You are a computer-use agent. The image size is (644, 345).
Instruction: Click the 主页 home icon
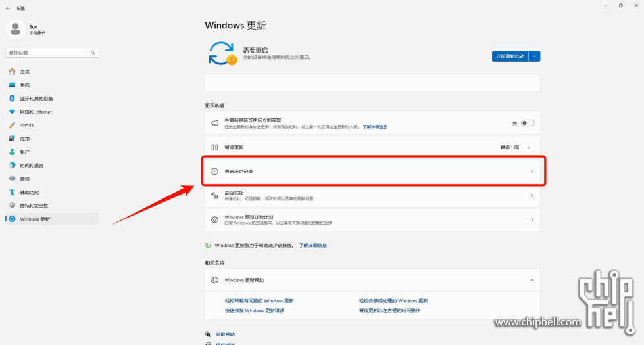click(12, 72)
